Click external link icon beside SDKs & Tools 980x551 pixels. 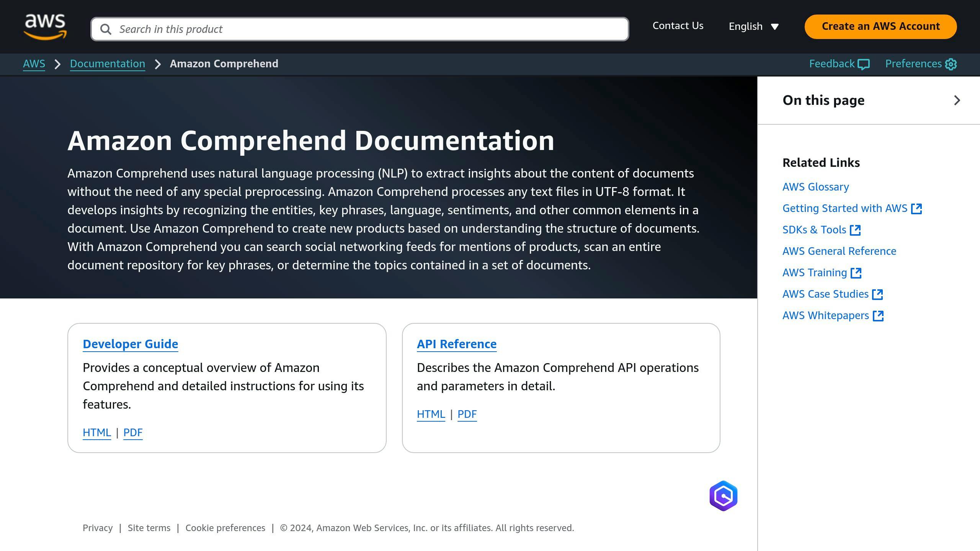(x=855, y=230)
